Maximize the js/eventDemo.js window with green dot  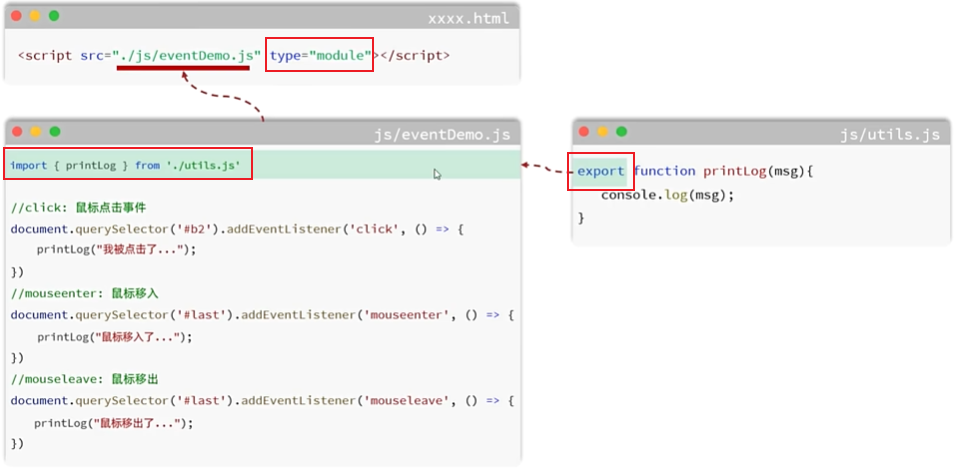55,131
